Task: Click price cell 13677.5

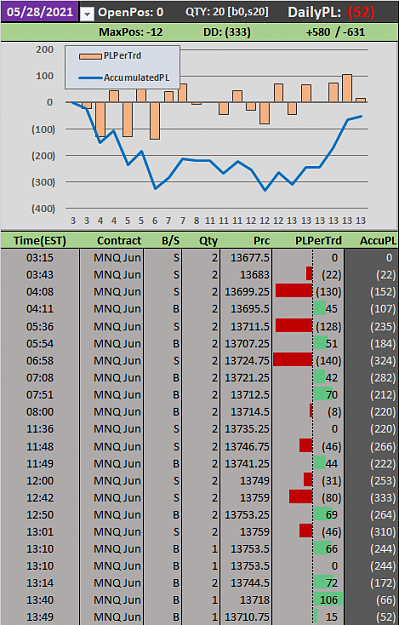Action: (x=246, y=258)
